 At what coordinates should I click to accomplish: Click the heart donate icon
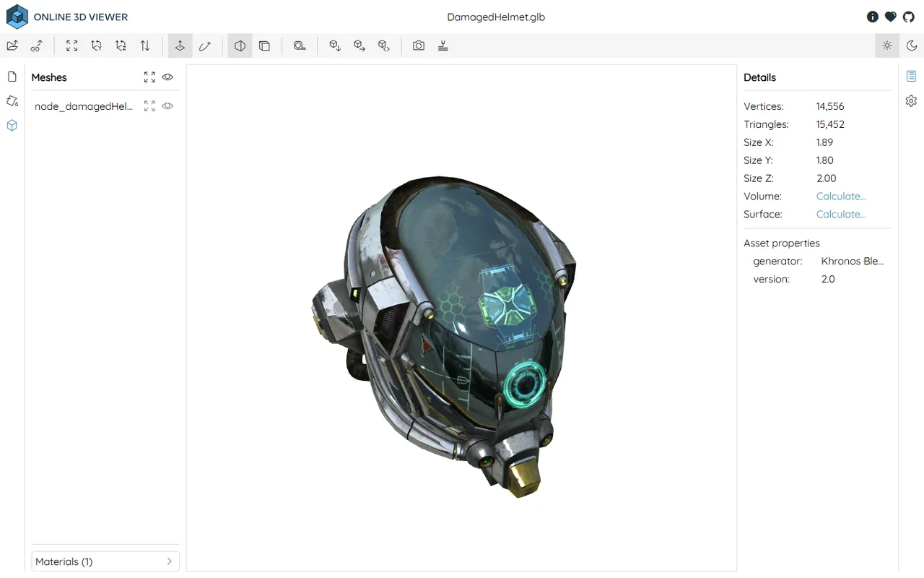[x=891, y=17]
